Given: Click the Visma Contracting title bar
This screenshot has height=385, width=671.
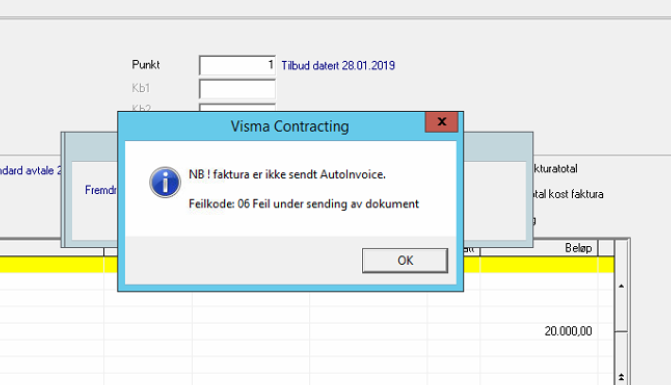Looking at the screenshot, I should (274, 126).
